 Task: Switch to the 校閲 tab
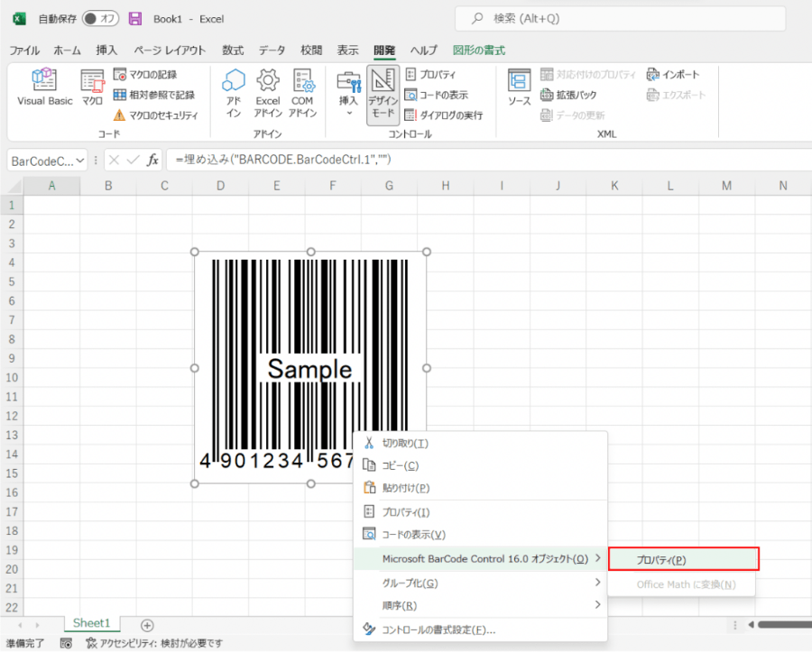coord(311,51)
